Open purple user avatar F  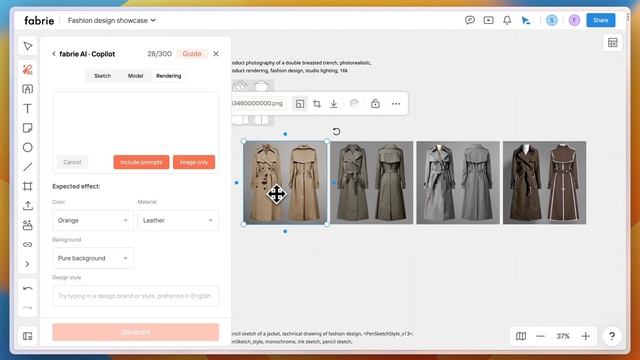(574, 20)
